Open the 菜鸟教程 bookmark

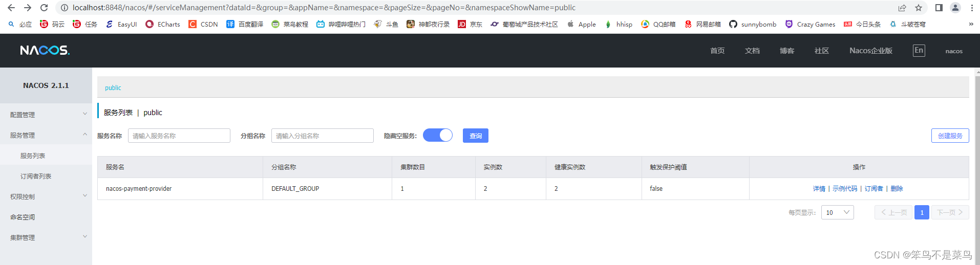(x=290, y=24)
